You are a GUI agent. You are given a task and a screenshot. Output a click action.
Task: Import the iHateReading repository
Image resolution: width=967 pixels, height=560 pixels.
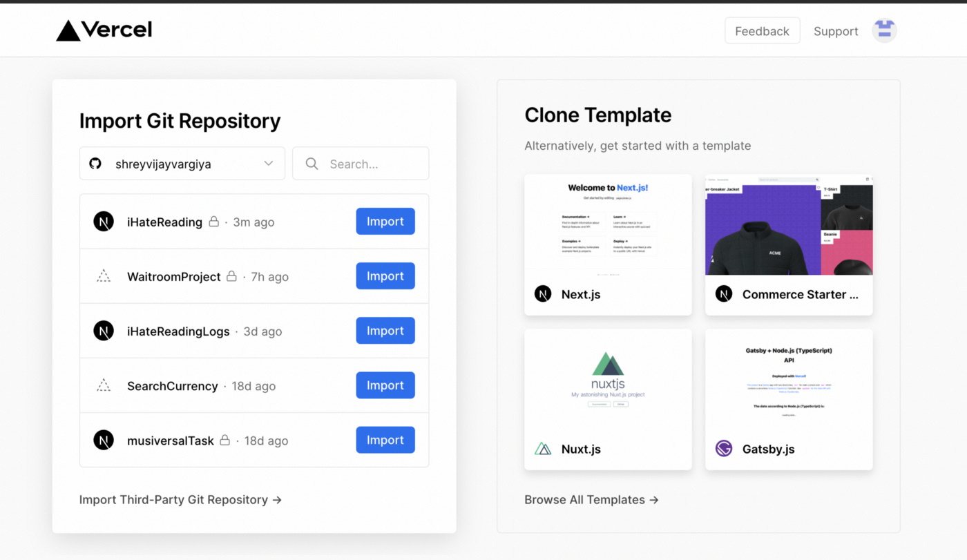coord(385,222)
